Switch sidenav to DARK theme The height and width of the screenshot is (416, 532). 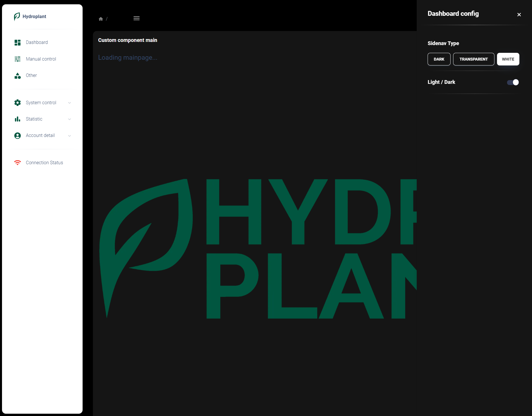click(439, 59)
